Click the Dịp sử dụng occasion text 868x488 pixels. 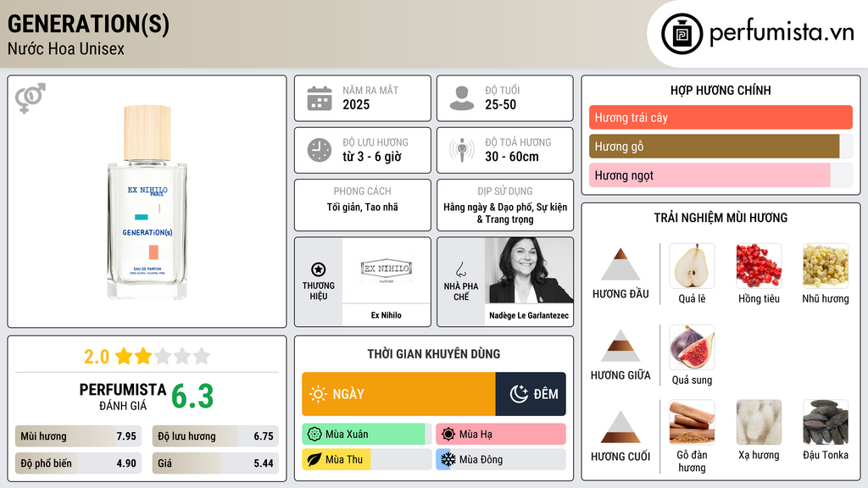point(505,213)
